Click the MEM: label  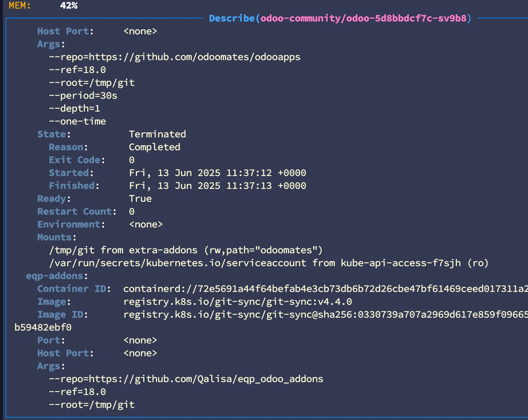point(20,5)
